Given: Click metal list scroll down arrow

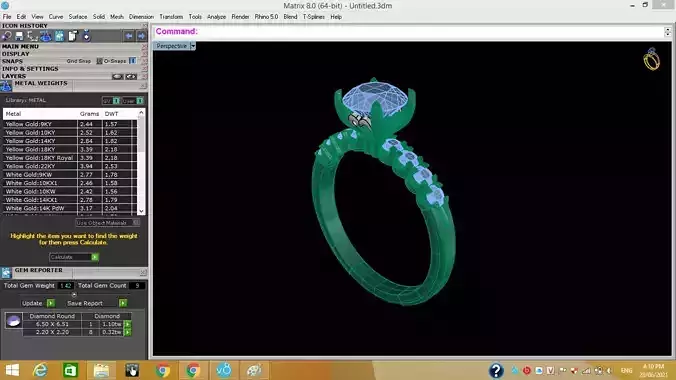Looking at the screenshot, I should tap(141, 211).
